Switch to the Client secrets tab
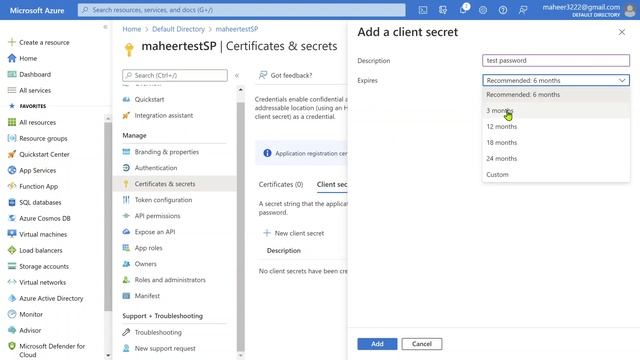Image resolution: width=640 pixels, height=360 pixels. pyautogui.click(x=332, y=184)
